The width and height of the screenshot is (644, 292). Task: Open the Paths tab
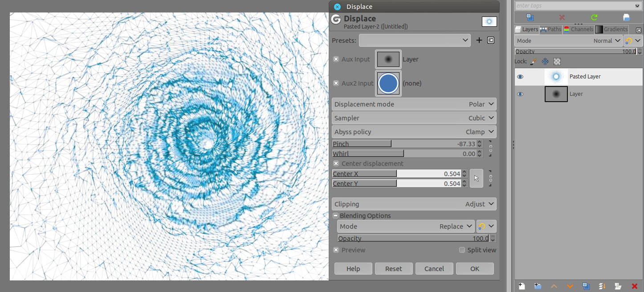click(x=550, y=29)
